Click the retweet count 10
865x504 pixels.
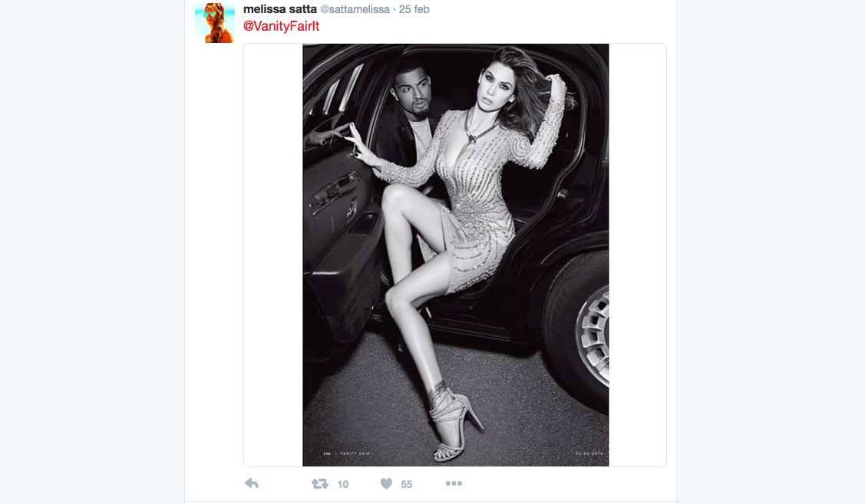pyautogui.click(x=342, y=484)
